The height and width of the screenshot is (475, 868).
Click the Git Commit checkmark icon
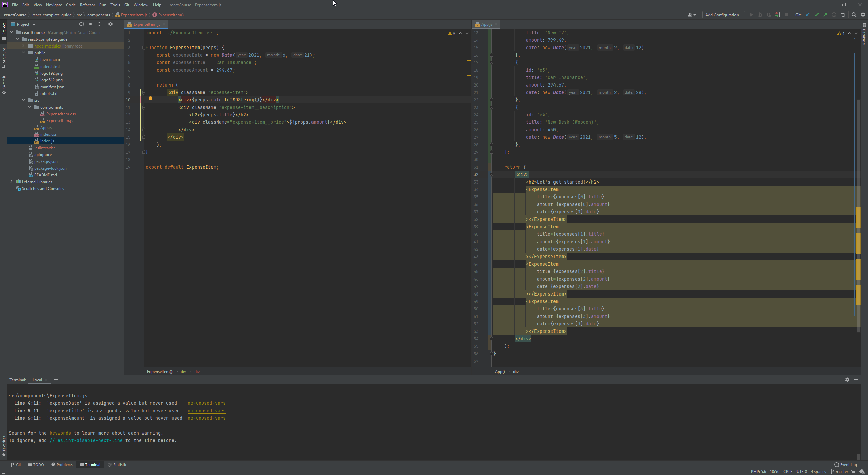click(816, 15)
